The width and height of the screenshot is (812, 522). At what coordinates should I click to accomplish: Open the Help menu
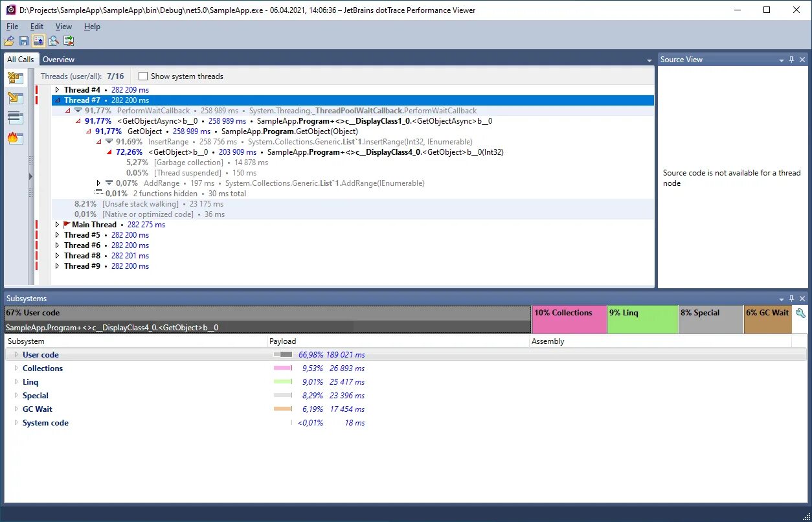[92, 27]
